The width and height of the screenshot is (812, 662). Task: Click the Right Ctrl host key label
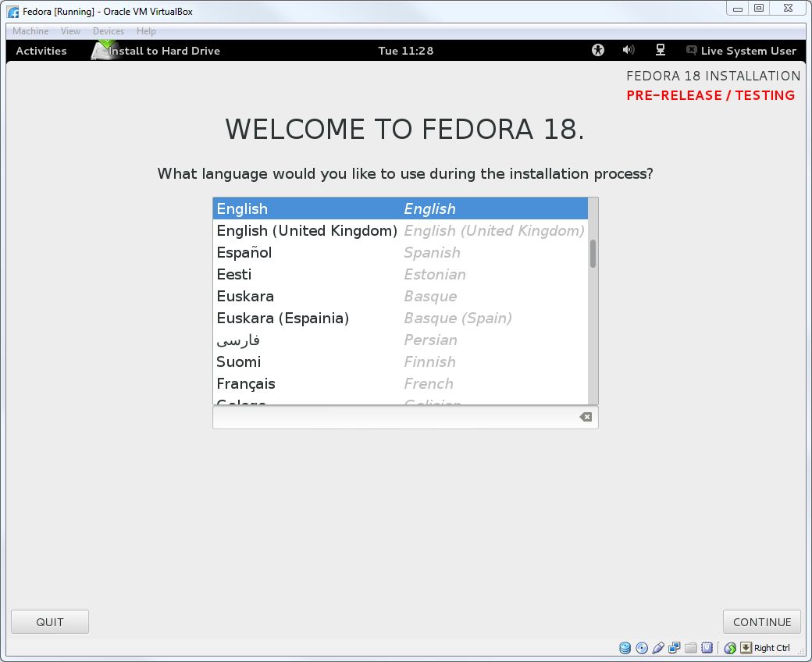771,647
